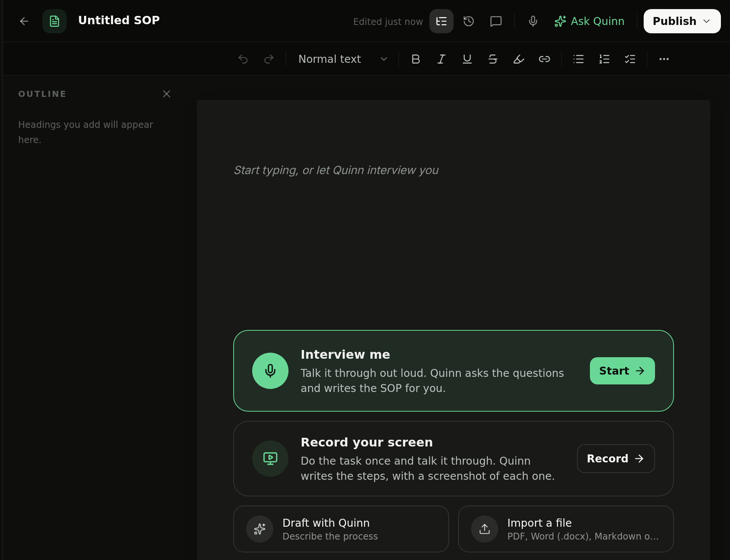
Task: Select the Import a file card
Action: (x=566, y=529)
